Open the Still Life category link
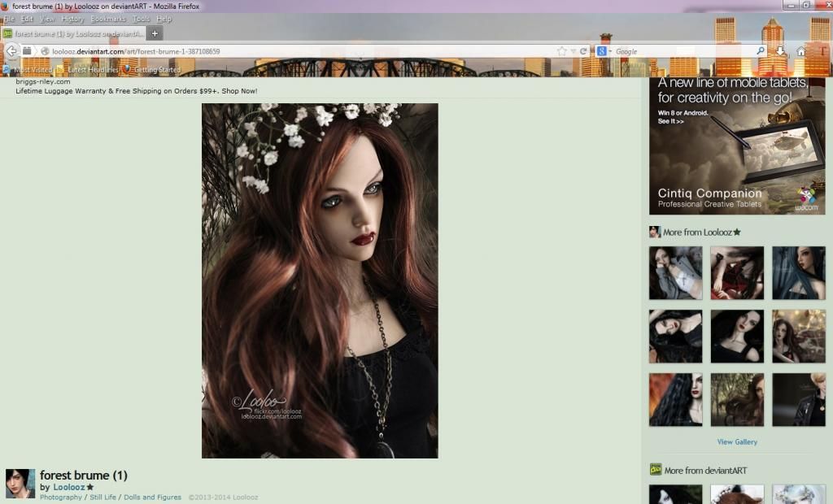Screen dimensions: 833x504 point(102,497)
